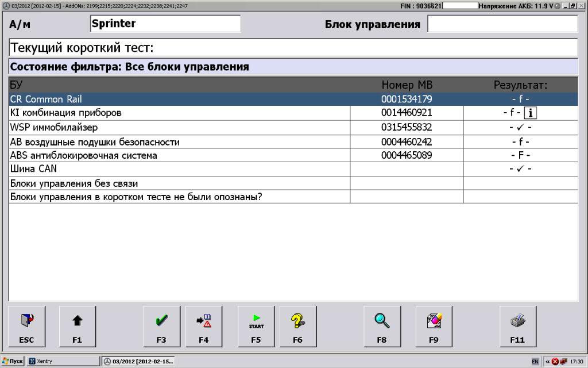Click the F8 magnifier search button
Screen dimensions: 588x368
[x=382, y=327]
